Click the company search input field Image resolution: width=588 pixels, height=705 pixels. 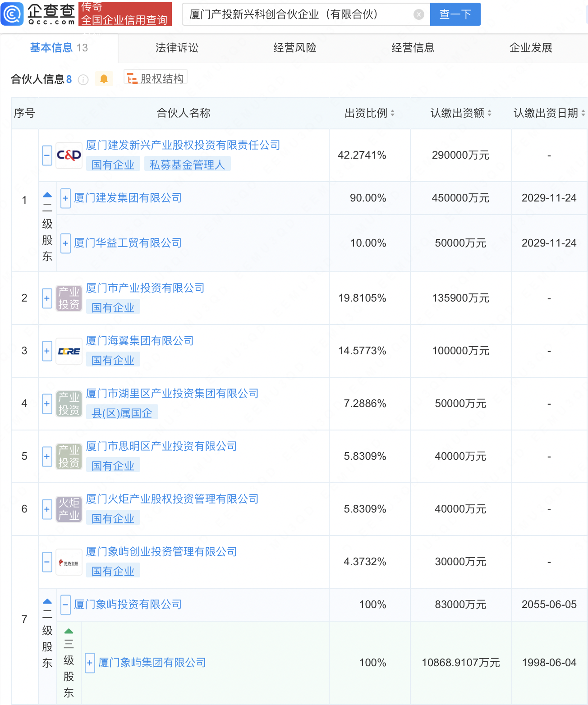298,14
